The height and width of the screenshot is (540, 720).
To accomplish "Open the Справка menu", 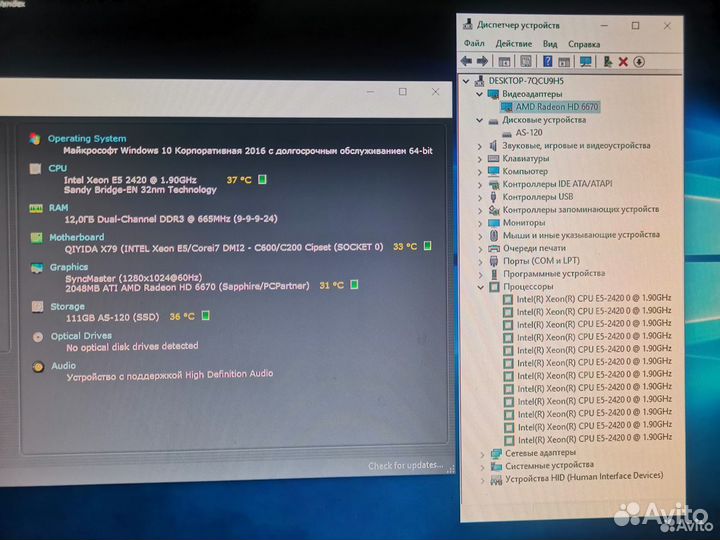I will tap(584, 44).
